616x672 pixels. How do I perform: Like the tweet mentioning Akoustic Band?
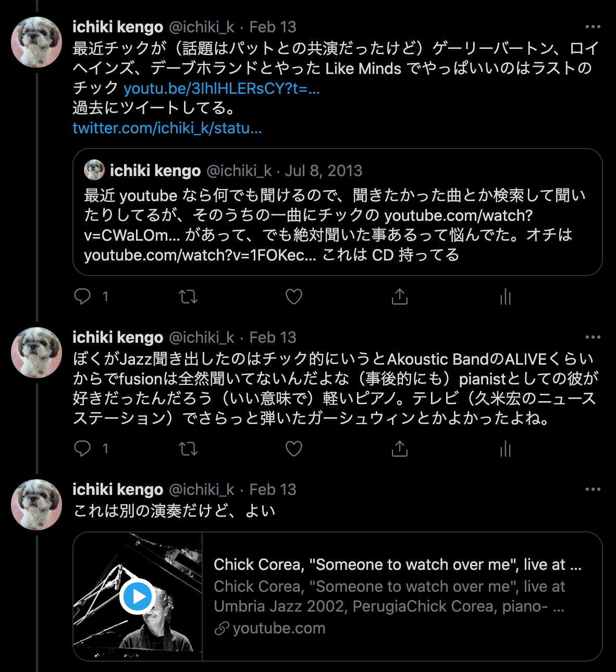point(294,449)
